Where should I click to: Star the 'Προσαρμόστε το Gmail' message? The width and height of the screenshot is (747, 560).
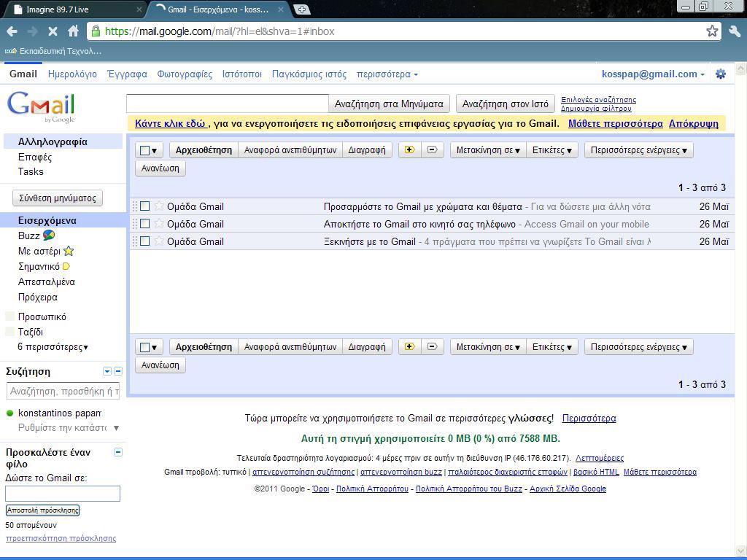coord(158,206)
